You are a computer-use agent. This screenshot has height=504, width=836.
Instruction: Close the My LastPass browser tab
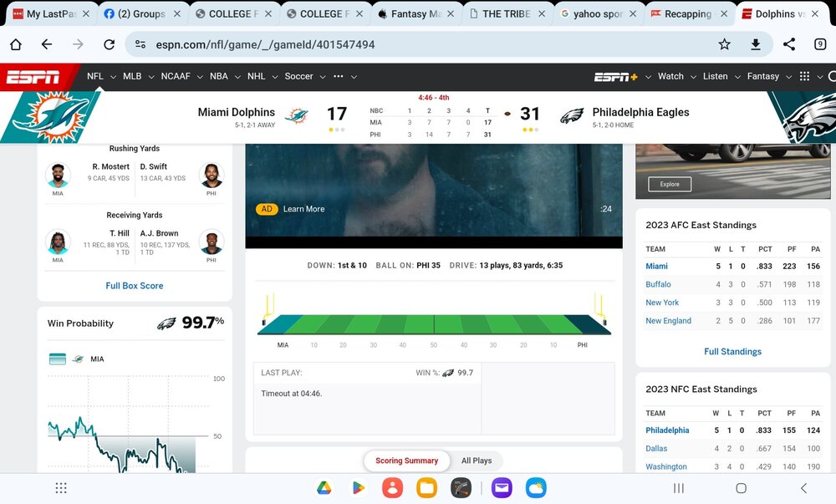click(x=86, y=14)
